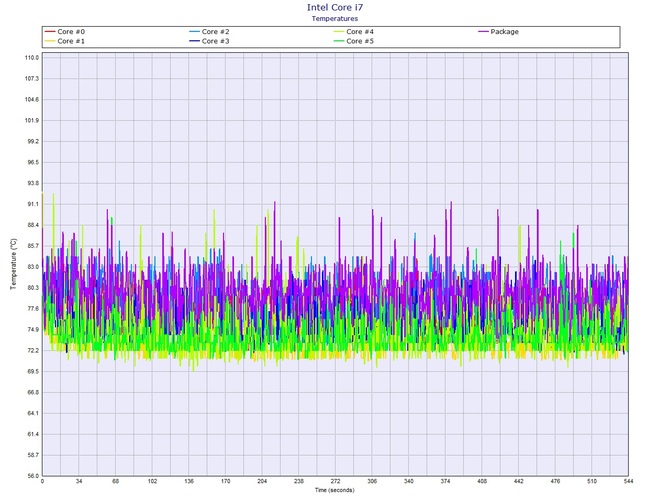Viewport: 670px width, 502px height.
Task: Click the purple Package color line
Action: pos(483,32)
